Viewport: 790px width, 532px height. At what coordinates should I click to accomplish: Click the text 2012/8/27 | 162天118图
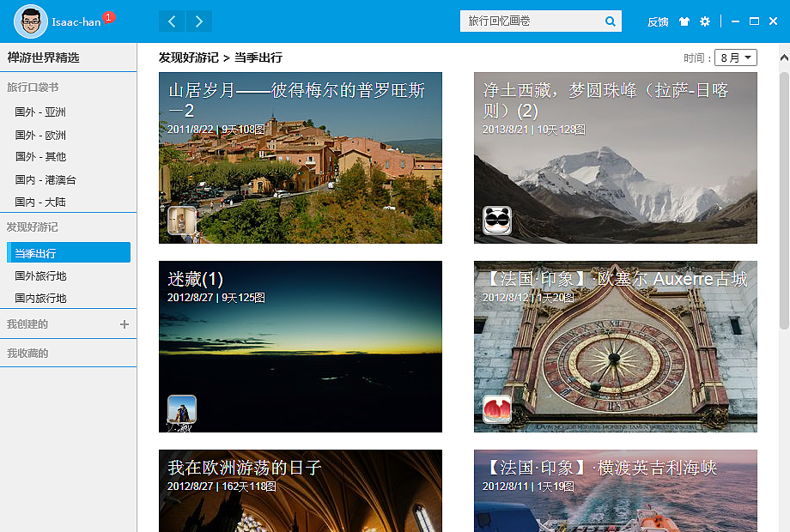coord(222,487)
